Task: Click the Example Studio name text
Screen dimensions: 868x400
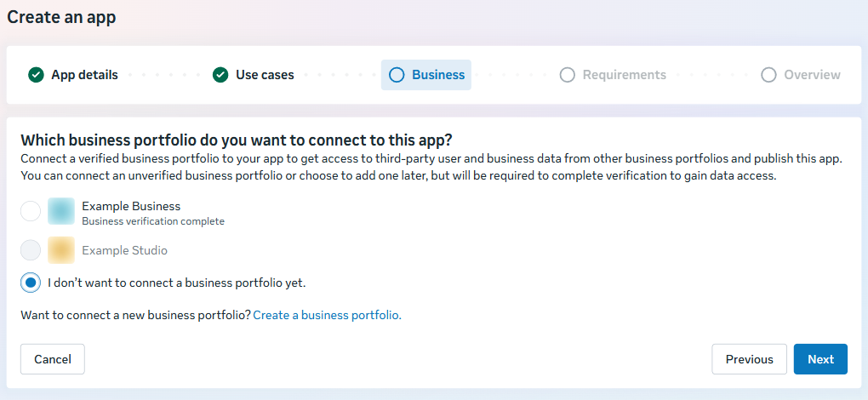Action: pyautogui.click(x=124, y=250)
